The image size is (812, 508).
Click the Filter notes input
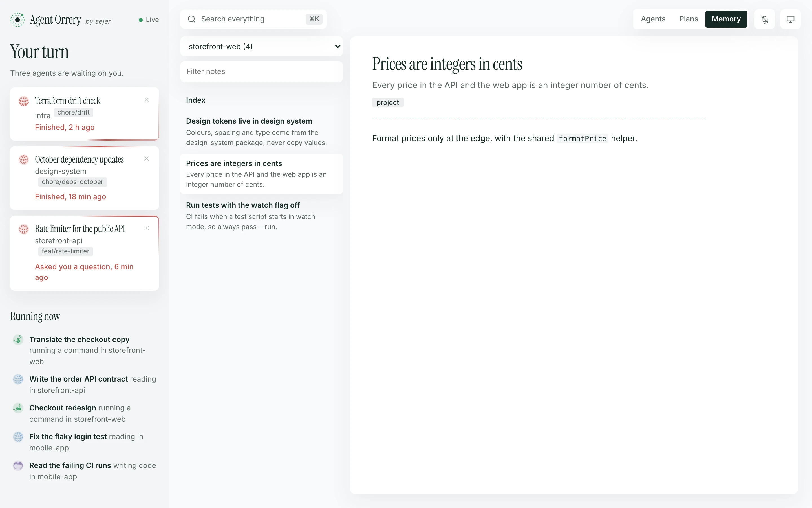tap(262, 72)
